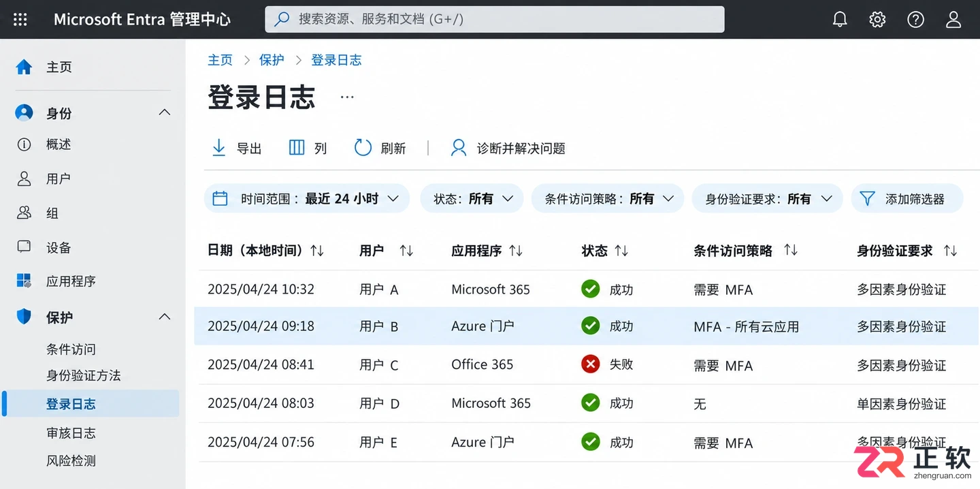
Task: Click the 组 groups icon
Action: 24,213
